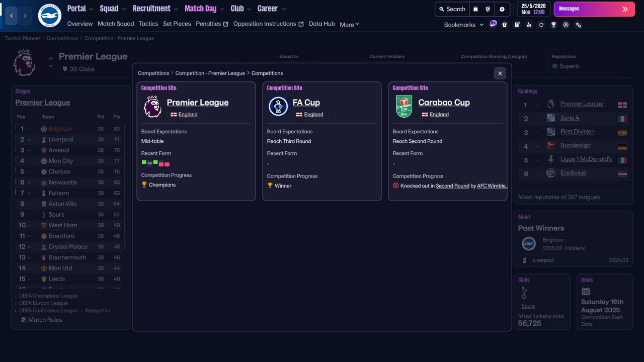Click the AFC Wimbledon link in the Carabao Cup card

click(492, 186)
